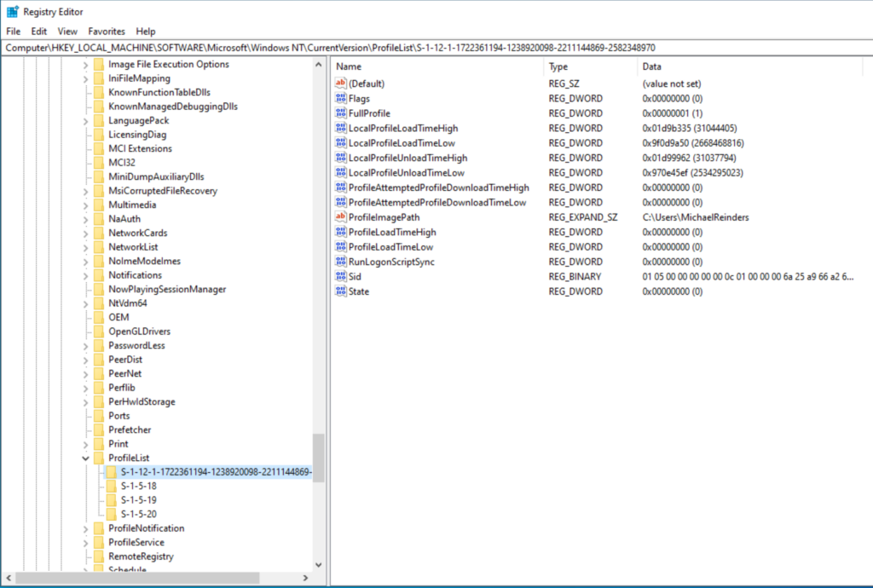
Task: Select the S-1-5-18 profile folder icon
Action: pyautogui.click(x=112, y=487)
